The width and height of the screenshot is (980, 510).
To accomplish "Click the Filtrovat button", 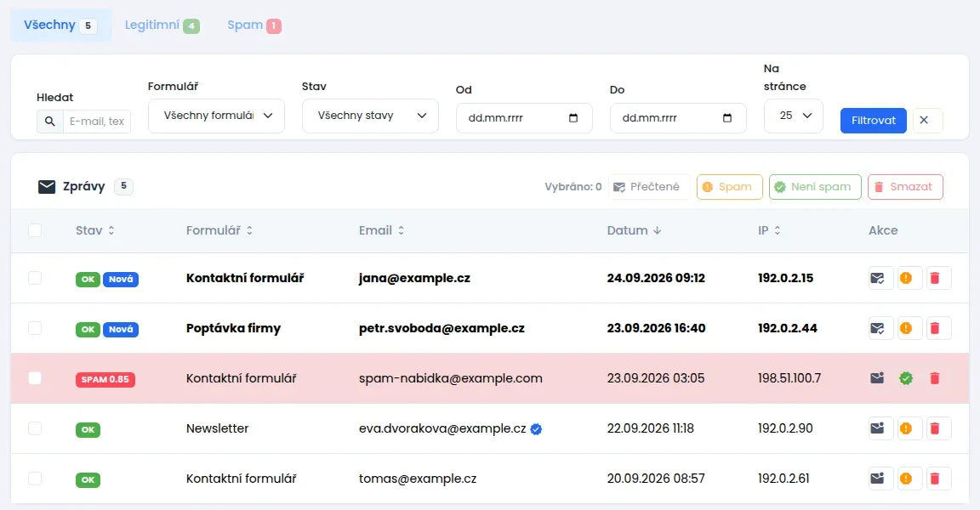I will click(x=873, y=121).
